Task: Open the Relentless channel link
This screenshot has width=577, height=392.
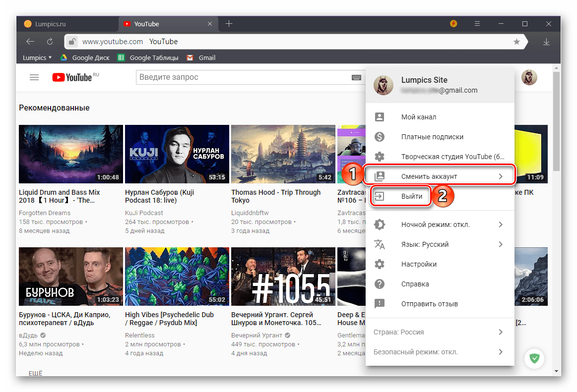Action: click(x=140, y=336)
